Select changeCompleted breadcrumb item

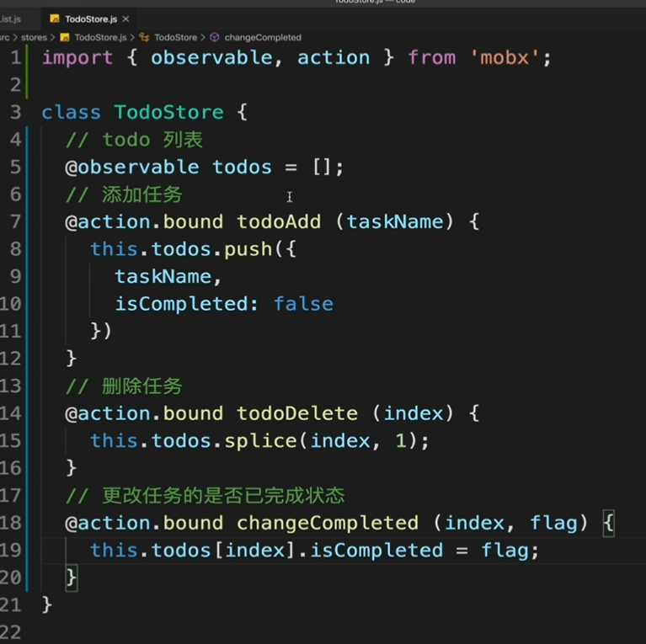pos(263,38)
